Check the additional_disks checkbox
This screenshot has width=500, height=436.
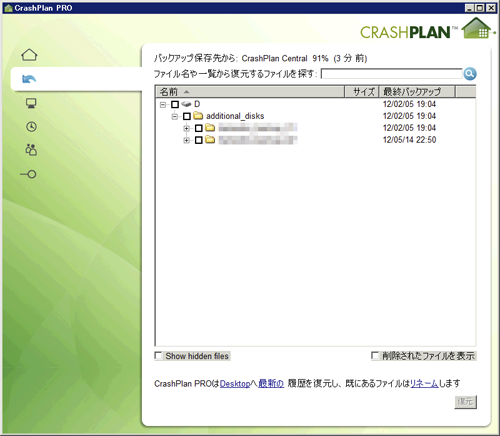[187, 116]
